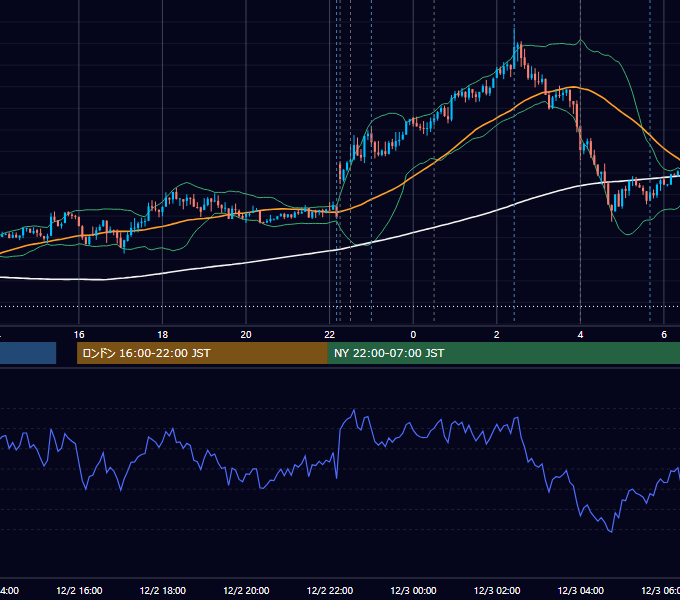Click the 12/2 18:00 date label

(163, 590)
